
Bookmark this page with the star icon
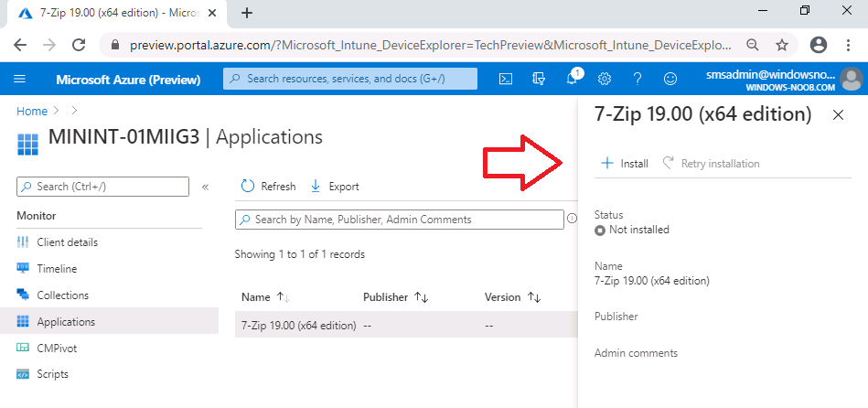pos(782,45)
